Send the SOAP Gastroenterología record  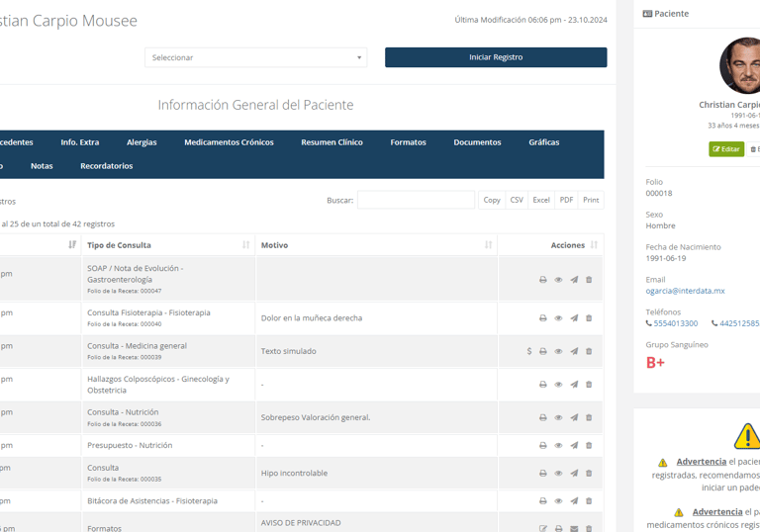coord(574,280)
